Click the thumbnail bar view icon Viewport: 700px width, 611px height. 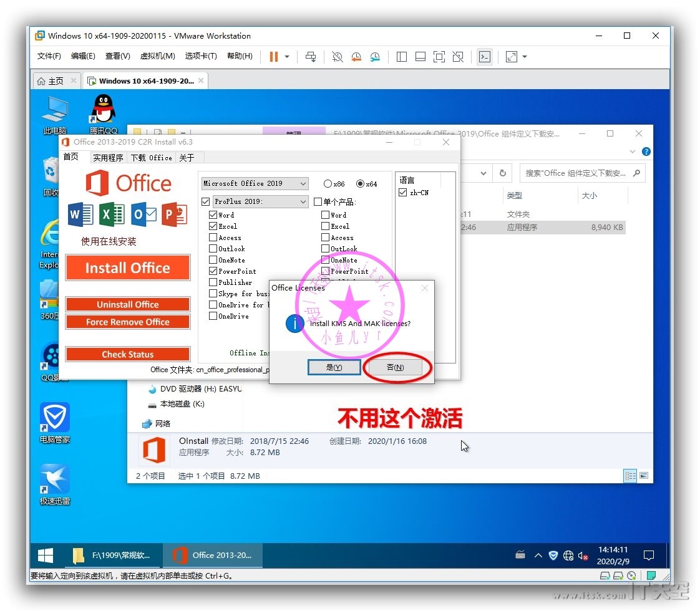(x=420, y=57)
